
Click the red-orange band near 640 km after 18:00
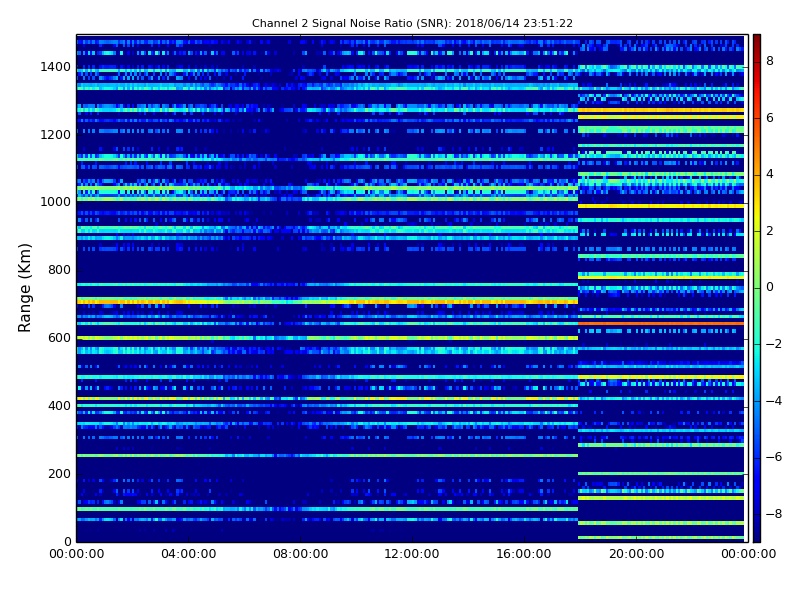pos(661,323)
